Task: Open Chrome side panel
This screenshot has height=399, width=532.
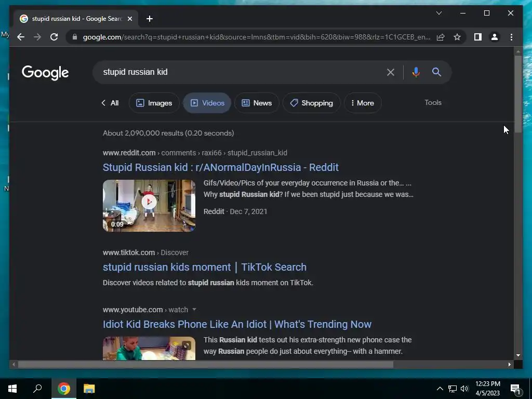Action: click(x=478, y=37)
